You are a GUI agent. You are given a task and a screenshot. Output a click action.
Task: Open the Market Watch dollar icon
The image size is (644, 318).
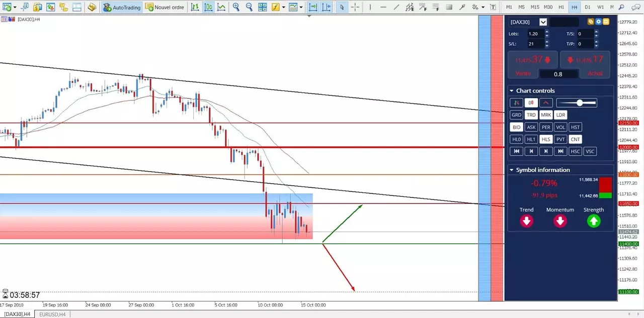(x=39, y=7)
